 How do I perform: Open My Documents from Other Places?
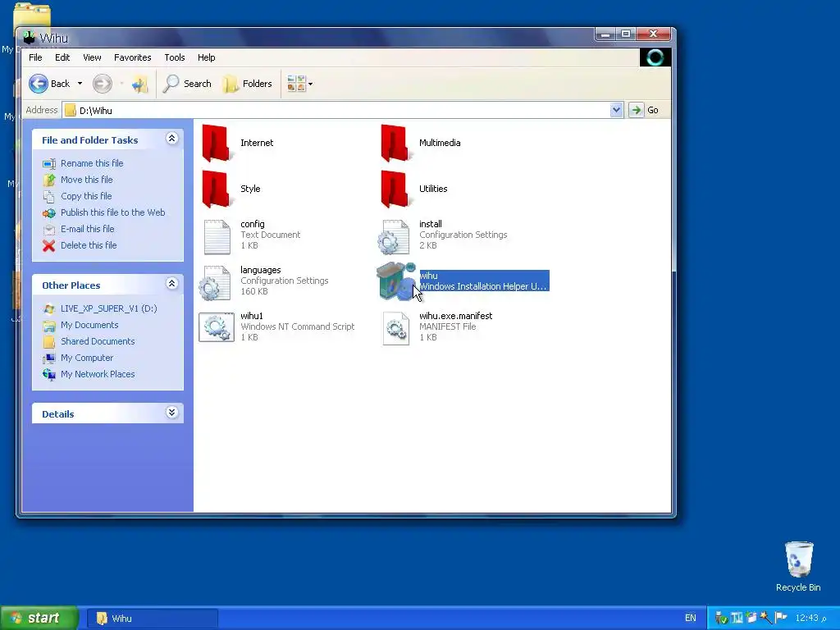click(89, 325)
